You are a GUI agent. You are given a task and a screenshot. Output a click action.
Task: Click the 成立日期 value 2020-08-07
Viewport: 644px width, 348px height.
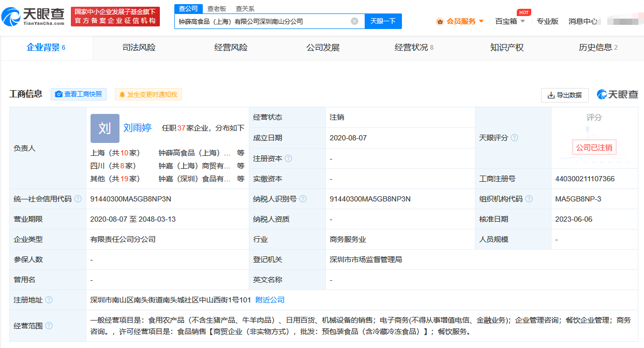click(x=347, y=138)
